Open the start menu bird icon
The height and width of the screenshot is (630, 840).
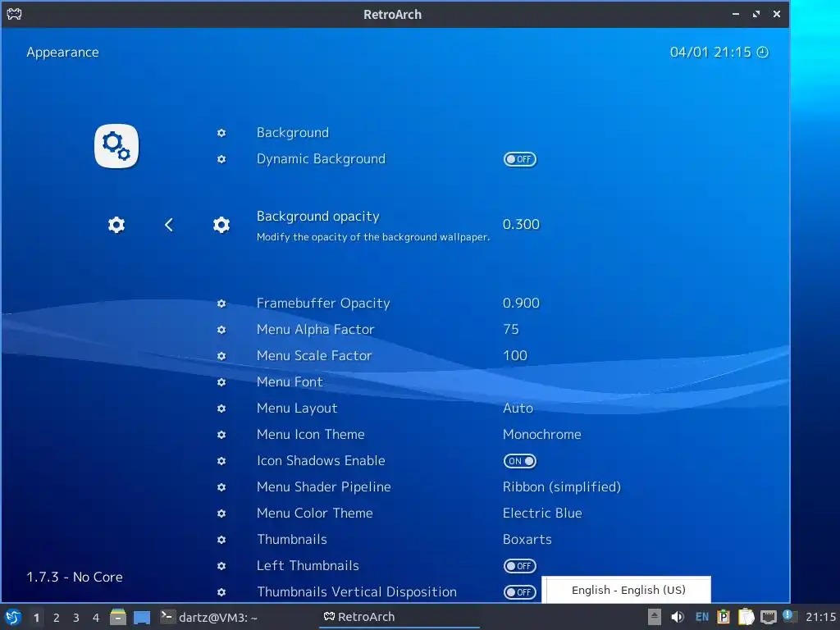(13, 617)
